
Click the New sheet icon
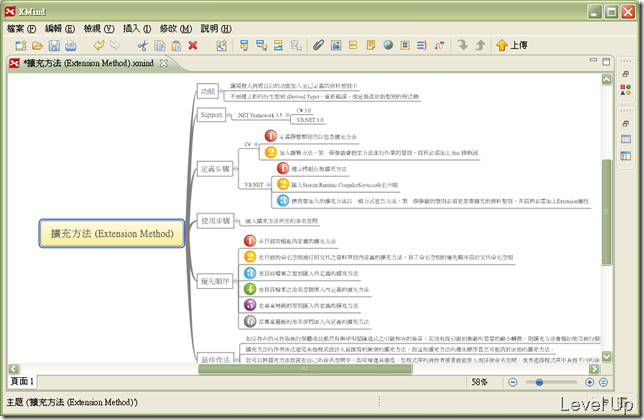(221, 45)
